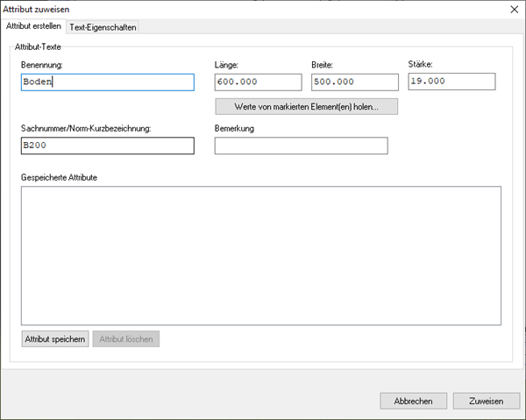This screenshot has width=526, height=420.
Task: Cancel the dialog with Abbrechen
Action: pos(414,401)
